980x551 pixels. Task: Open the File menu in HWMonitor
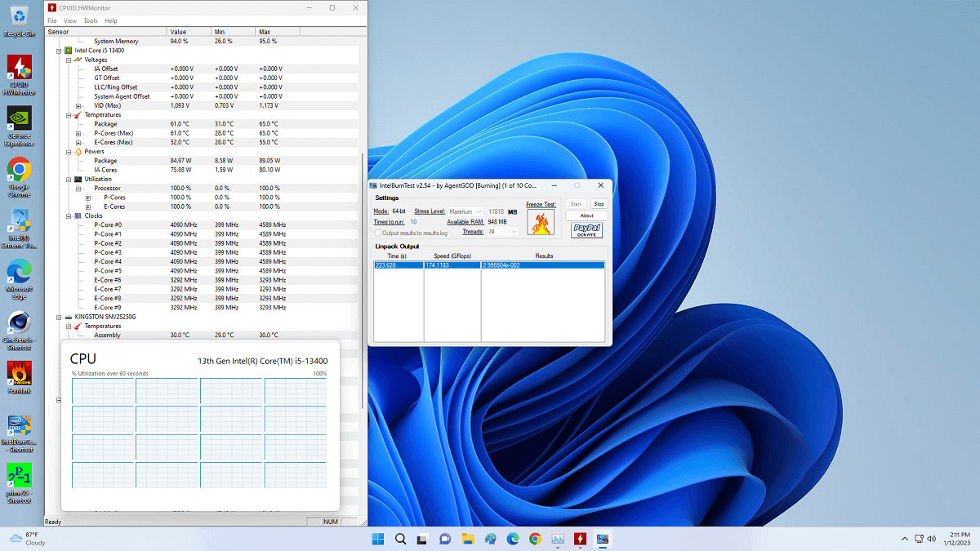[52, 20]
